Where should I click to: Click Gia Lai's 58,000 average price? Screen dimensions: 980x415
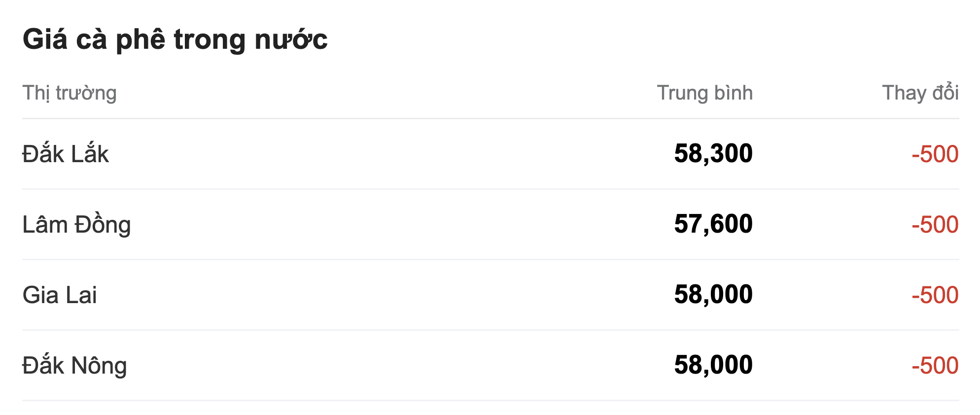pyautogui.click(x=713, y=295)
